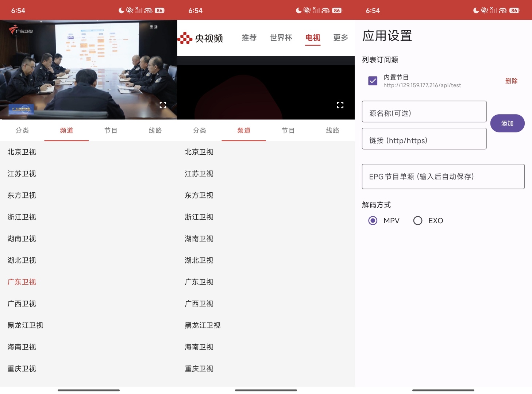Tap battery indicator in left screen status bar

[159, 11]
